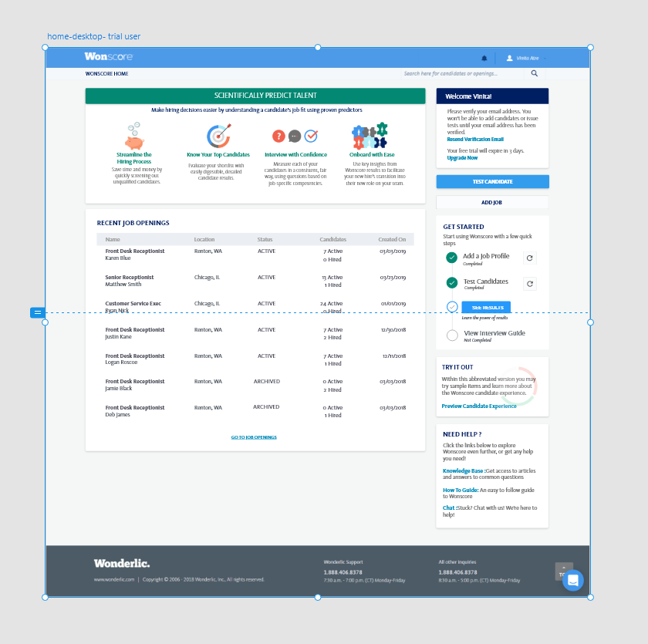Click refresh icon beside Test Candidates
Viewport: 648px width, 644px height.
click(x=530, y=284)
